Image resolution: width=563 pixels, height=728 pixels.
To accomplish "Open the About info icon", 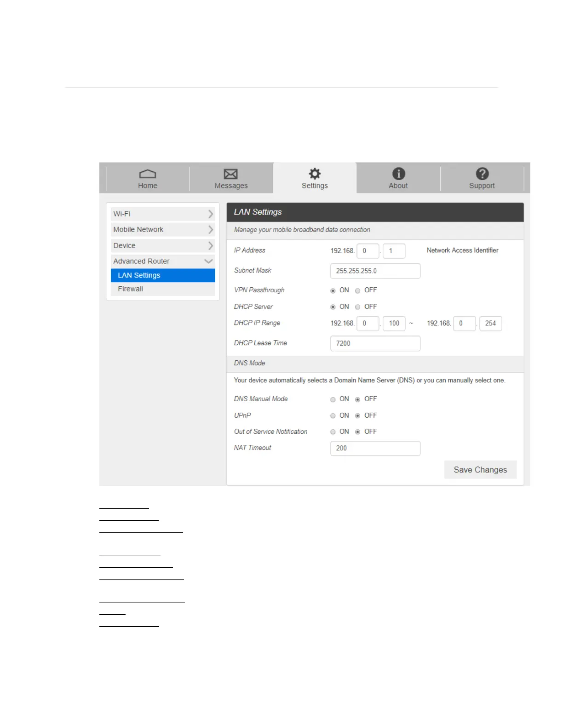I will (398, 173).
